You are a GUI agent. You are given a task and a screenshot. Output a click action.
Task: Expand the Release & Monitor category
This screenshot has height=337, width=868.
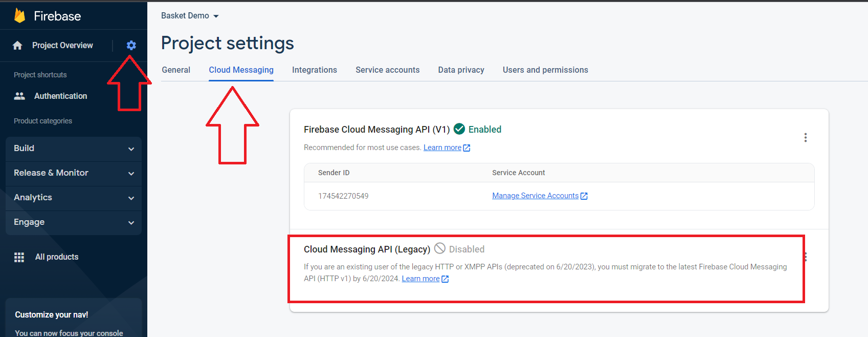[x=74, y=173]
